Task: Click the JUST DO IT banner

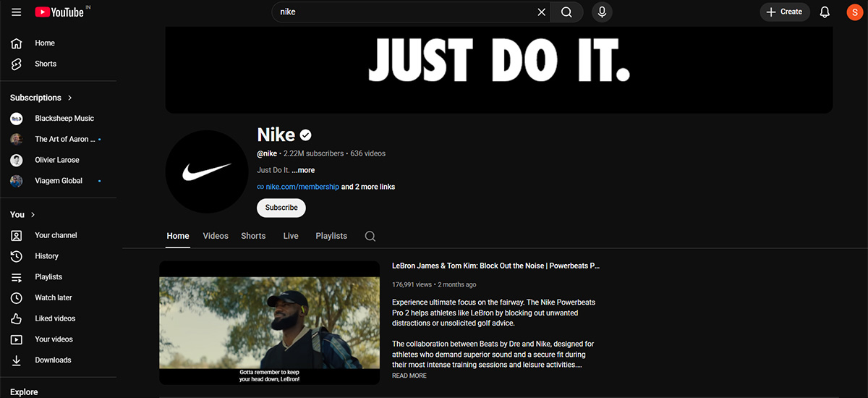Action: tap(499, 69)
